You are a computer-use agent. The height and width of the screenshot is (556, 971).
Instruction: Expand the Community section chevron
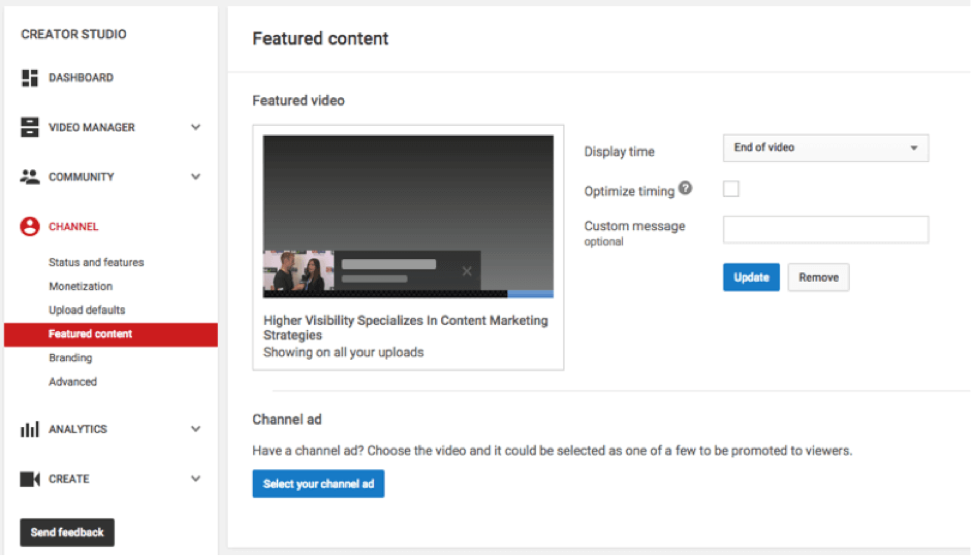(x=196, y=177)
